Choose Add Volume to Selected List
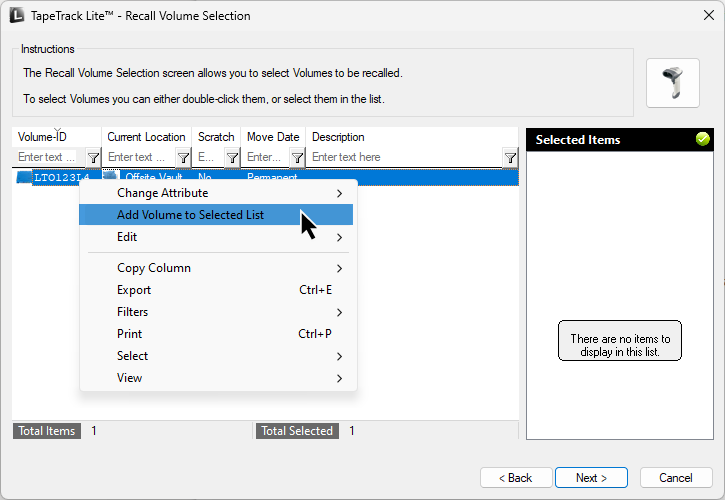725x502 pixels. pos(216,215)
